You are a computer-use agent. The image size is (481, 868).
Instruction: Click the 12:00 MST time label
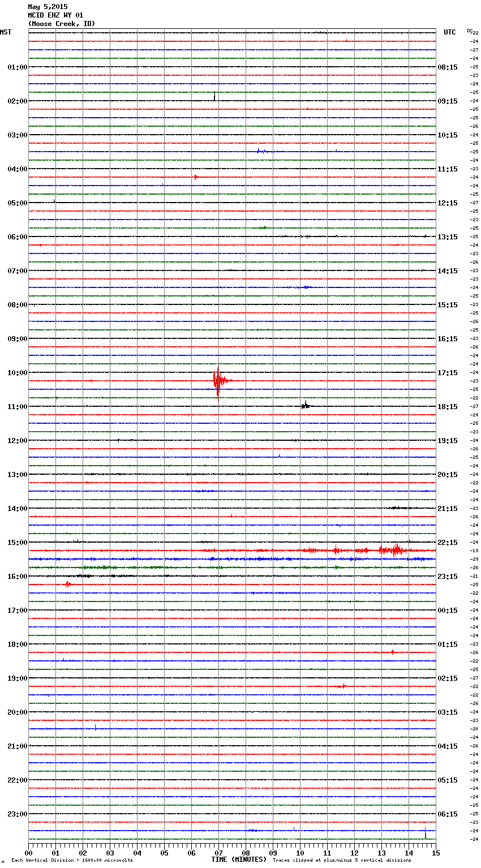coord(17,441)
